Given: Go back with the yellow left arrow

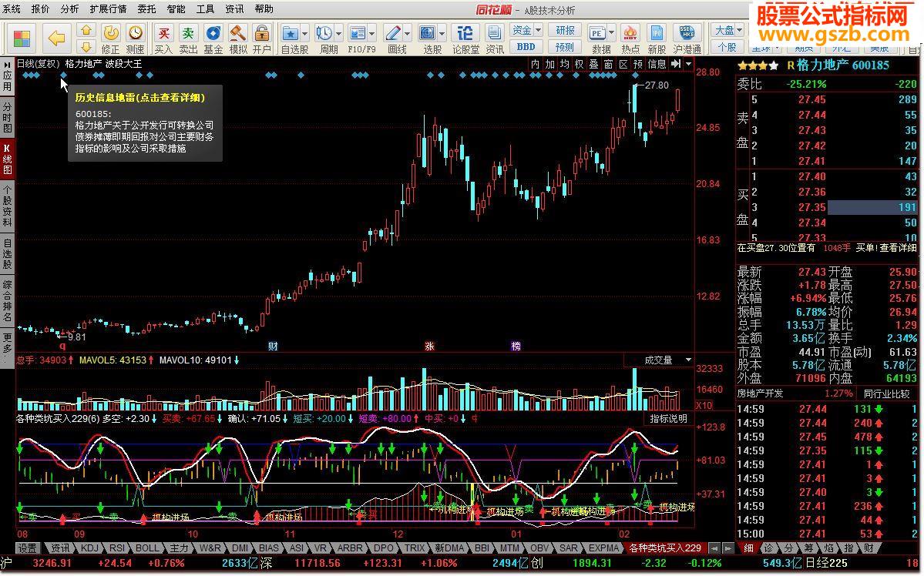Looking at the screenshot, I should pos(56,39).
